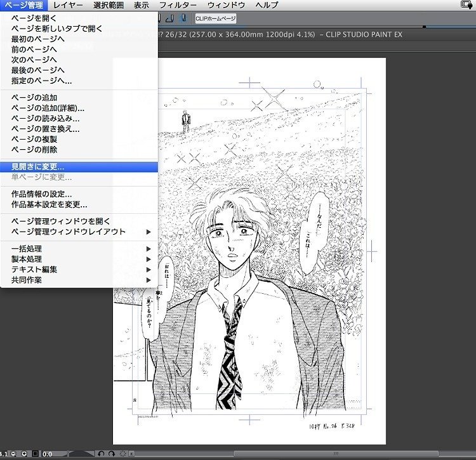Select ページの置き換え... entry
Image resolution: width=476 pixels, height=460 pixels.
point(79,129)
